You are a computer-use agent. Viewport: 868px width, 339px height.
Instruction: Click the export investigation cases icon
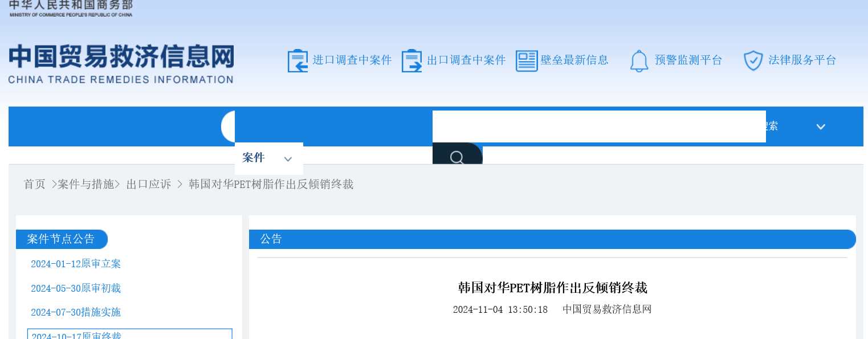(411, 61)
